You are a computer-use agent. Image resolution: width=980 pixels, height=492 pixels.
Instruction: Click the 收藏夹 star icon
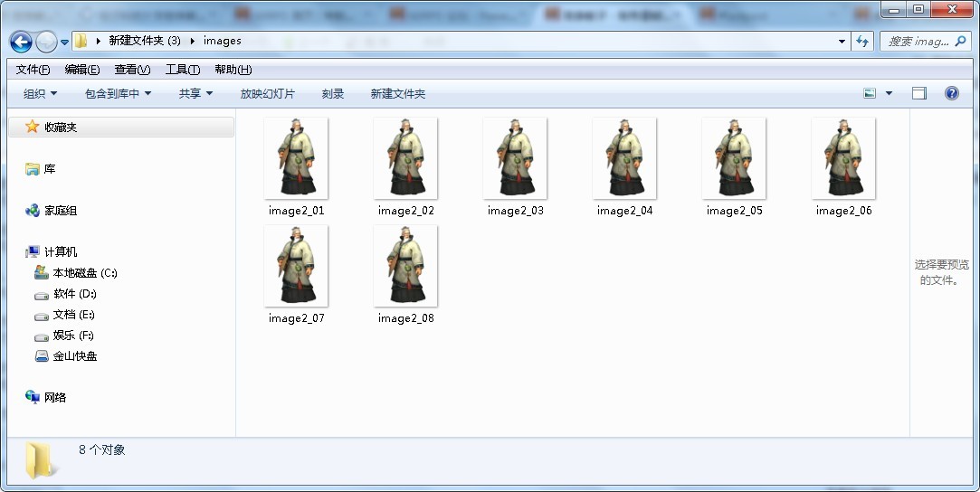click(32, 127)
